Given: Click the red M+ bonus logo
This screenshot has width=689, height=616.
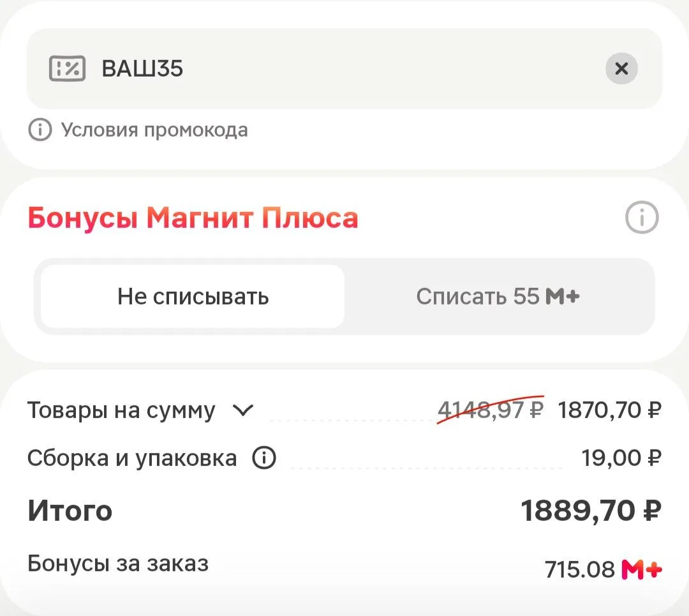Looking at the screenshot, I should pyautogui.click(x=642, y=569).
